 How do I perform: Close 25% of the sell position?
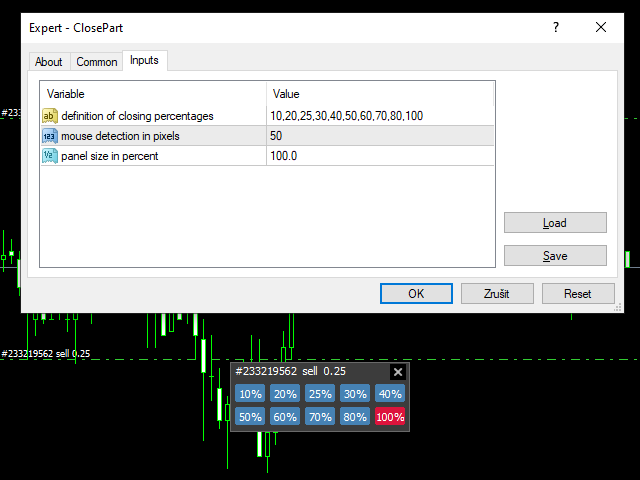pyautogui.click(x=320, y=394)
